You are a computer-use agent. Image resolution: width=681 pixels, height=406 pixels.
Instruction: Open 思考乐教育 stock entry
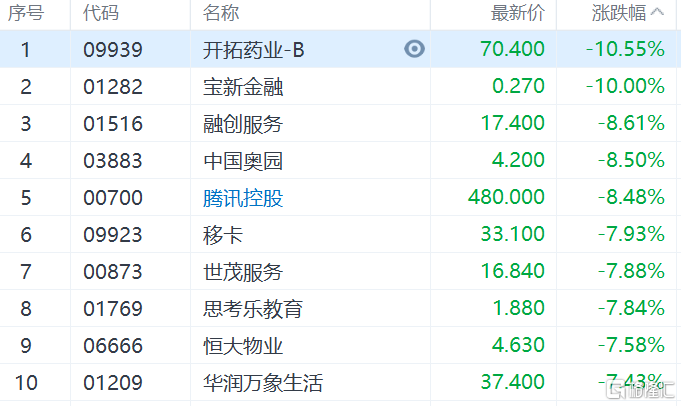(x=253, y=309)
